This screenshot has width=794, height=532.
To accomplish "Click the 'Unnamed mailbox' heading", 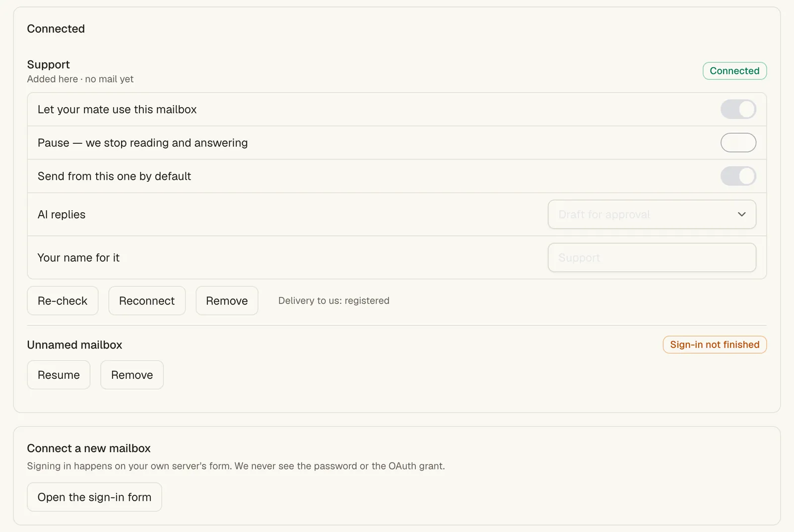I will [74, 345].
